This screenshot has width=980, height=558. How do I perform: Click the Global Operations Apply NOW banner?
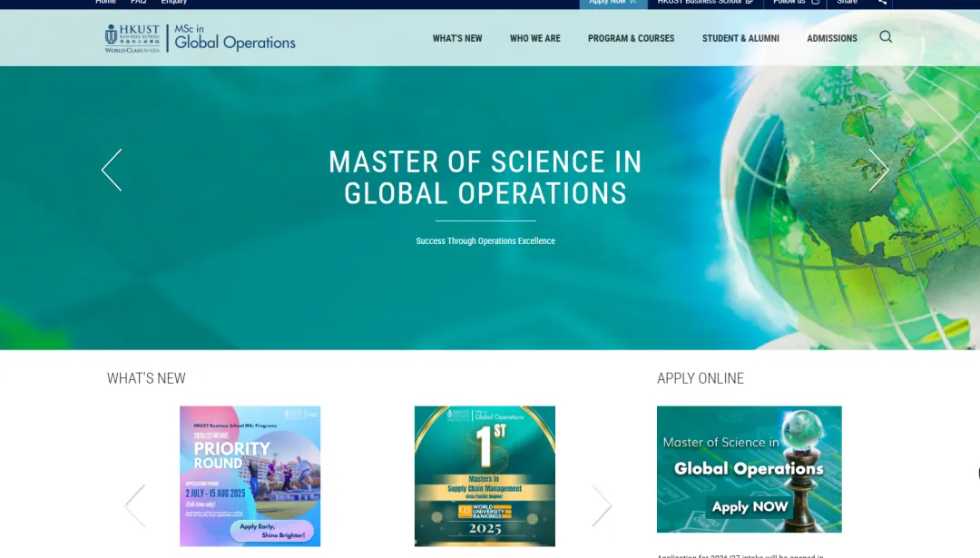749,469
